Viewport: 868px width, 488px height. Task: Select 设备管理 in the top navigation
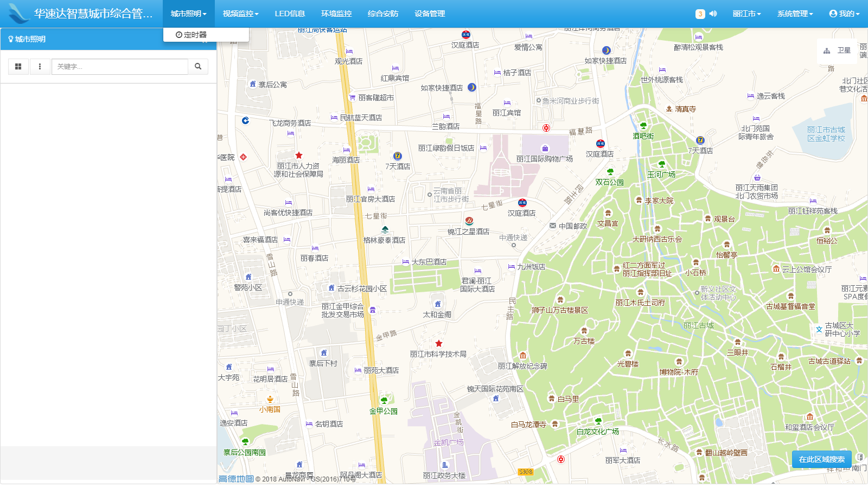430,14
